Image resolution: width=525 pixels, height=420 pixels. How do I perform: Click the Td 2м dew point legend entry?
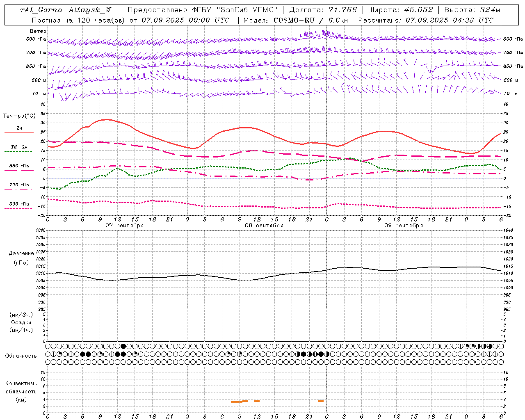click(x=19, y=147)
